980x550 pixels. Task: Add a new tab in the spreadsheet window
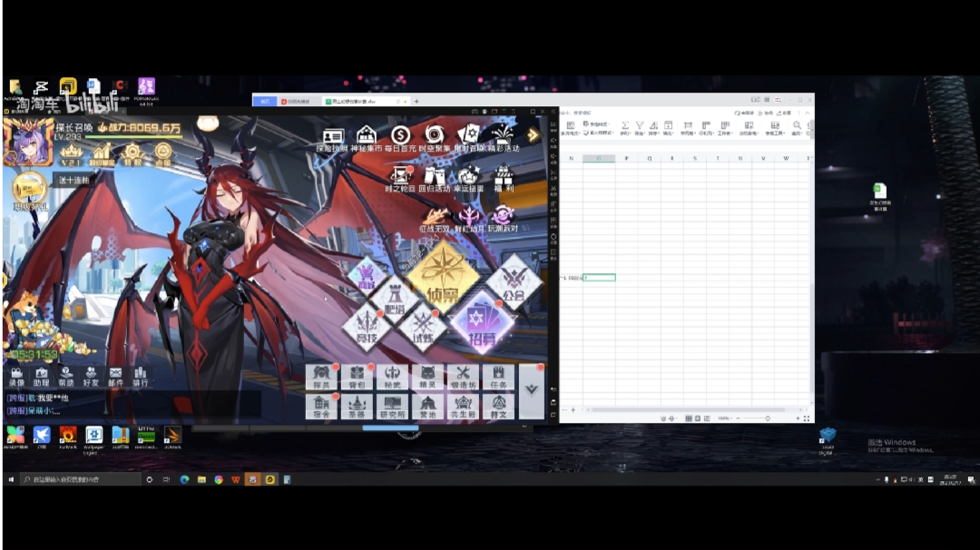[x=416, y=102]
